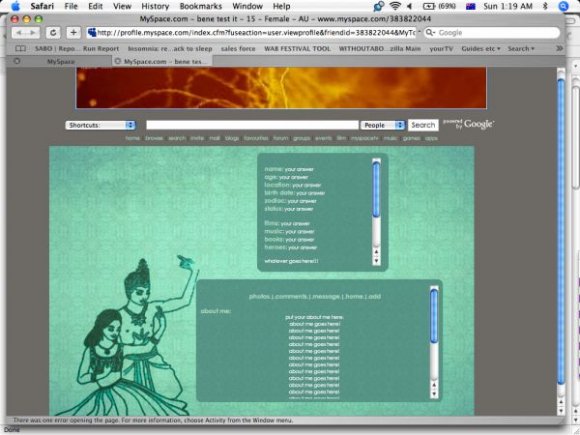Click the games link in MySpace navigation

click(411, 138)
